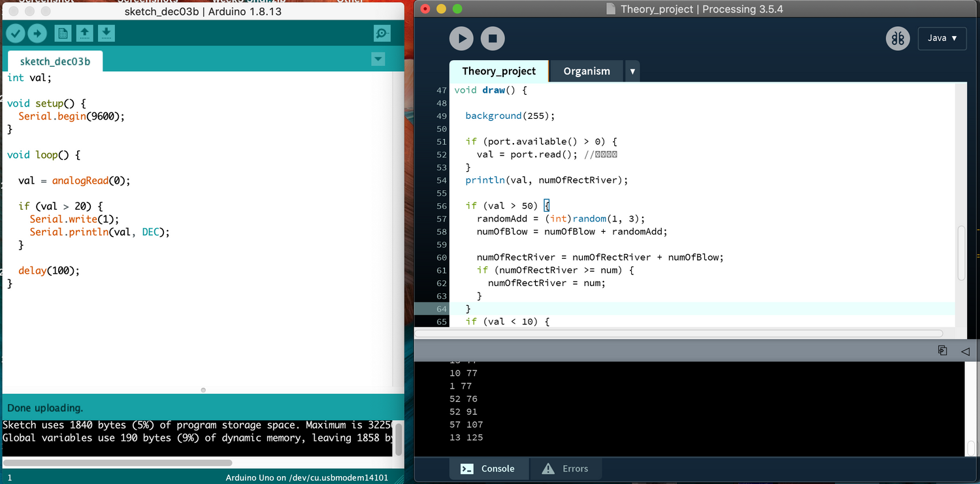Collapse the Processing console panel arrow

pyautogui.click(x=965, y=351)
